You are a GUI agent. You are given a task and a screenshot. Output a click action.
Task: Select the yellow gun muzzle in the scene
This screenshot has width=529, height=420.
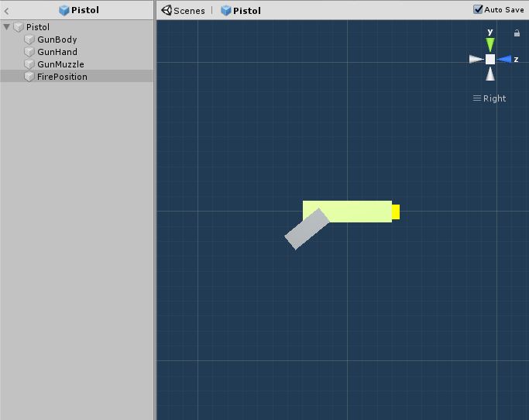coord(396,212)
